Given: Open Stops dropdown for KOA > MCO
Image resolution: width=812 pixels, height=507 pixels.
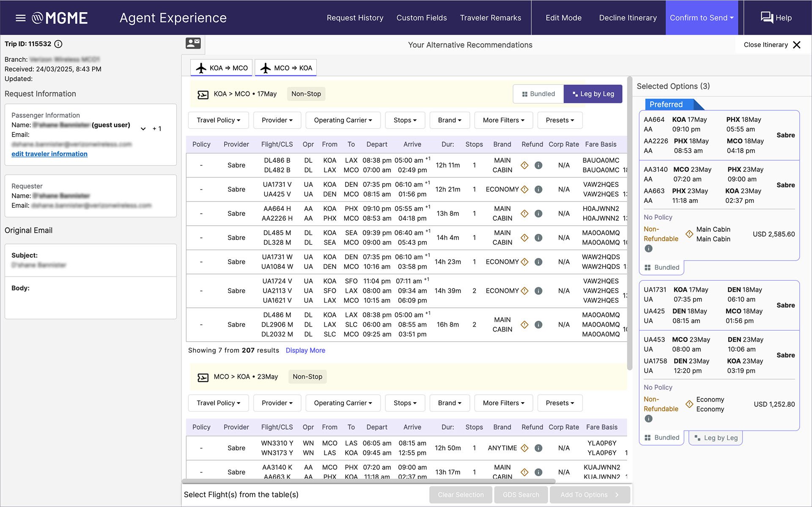Looking at the screenshot, I should click(405, 120).
